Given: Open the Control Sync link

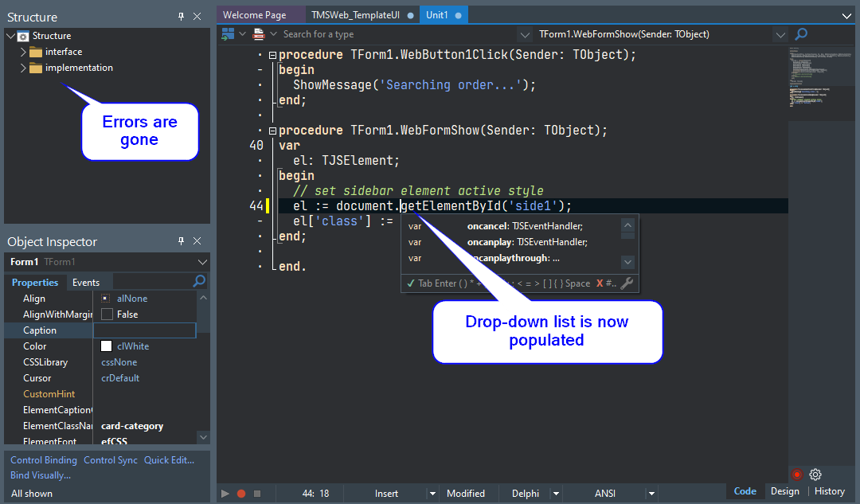Looking at the screenshot, I should pyautogui.click(x=110, y=460).
